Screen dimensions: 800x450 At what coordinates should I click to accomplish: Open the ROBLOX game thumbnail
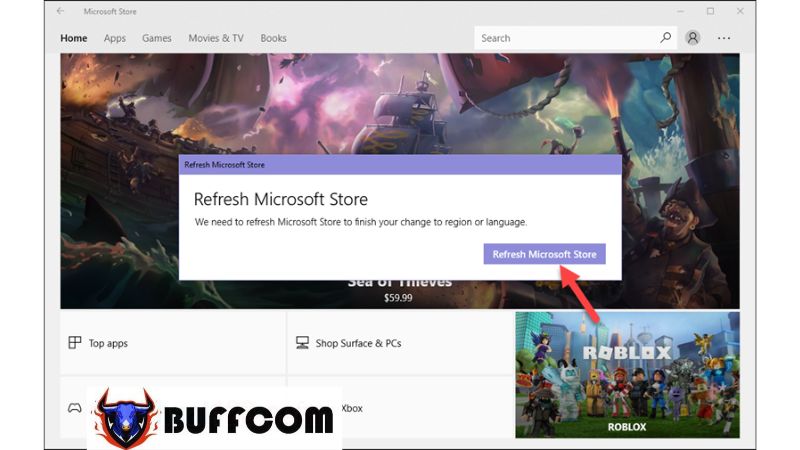pos(627,375)
